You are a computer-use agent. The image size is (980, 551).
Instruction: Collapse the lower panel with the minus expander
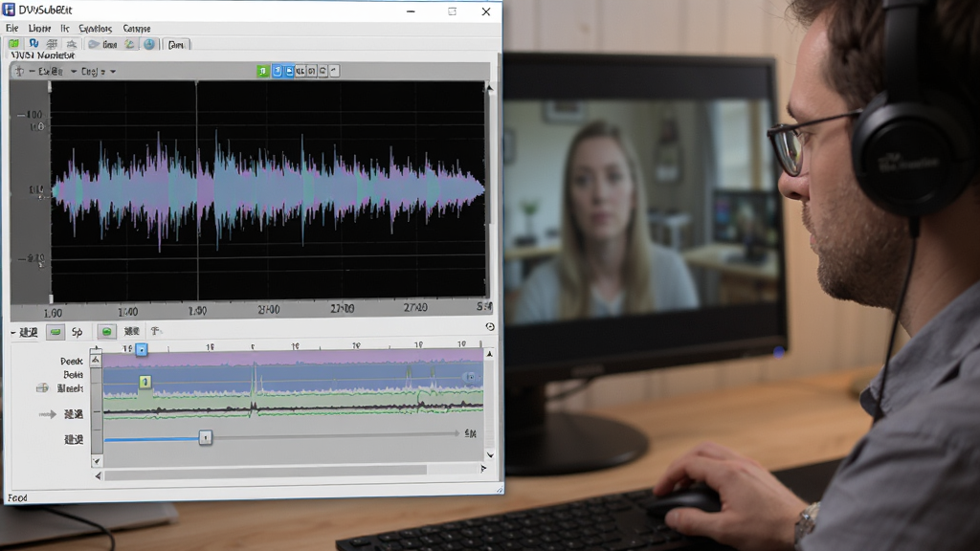point(13,332)
